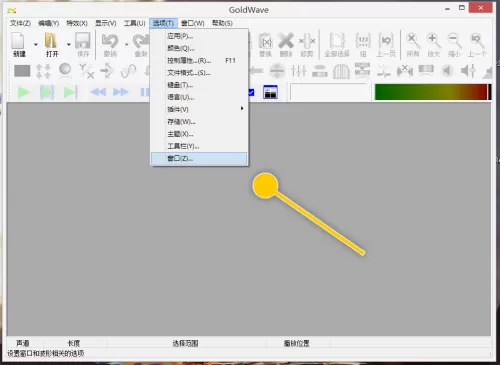Click the empty white display box beside level meter

(x=330, y=92)
